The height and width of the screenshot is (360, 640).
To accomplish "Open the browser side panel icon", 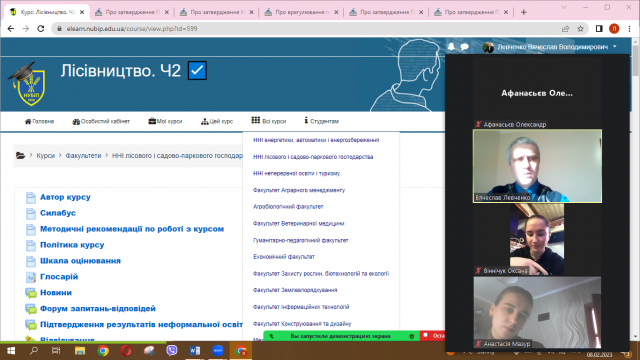I will pos(599,29).
